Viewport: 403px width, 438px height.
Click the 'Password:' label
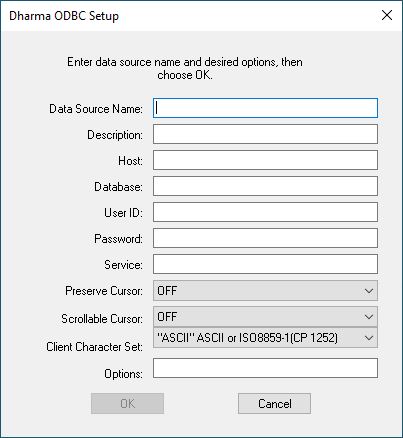(118, 239)
